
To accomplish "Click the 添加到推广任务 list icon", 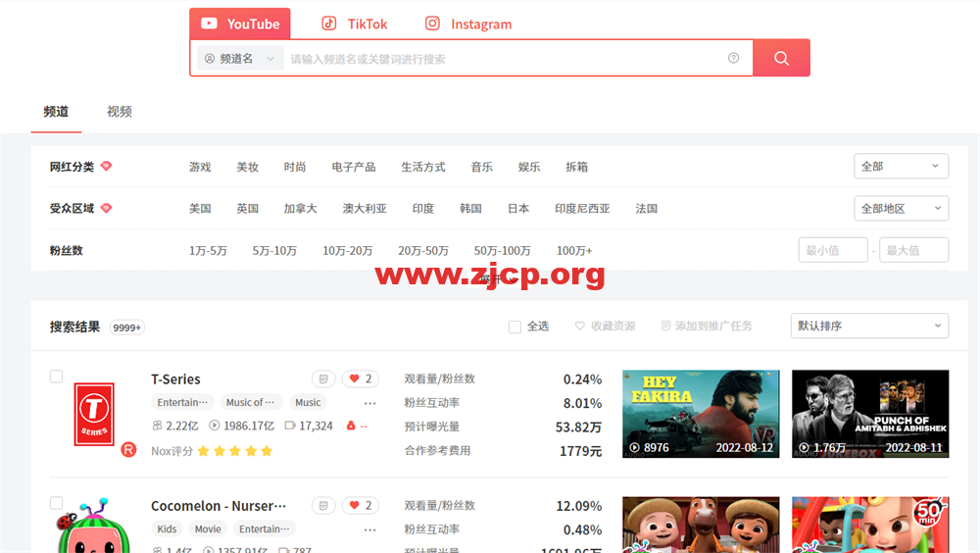I will tap(665, 326).
